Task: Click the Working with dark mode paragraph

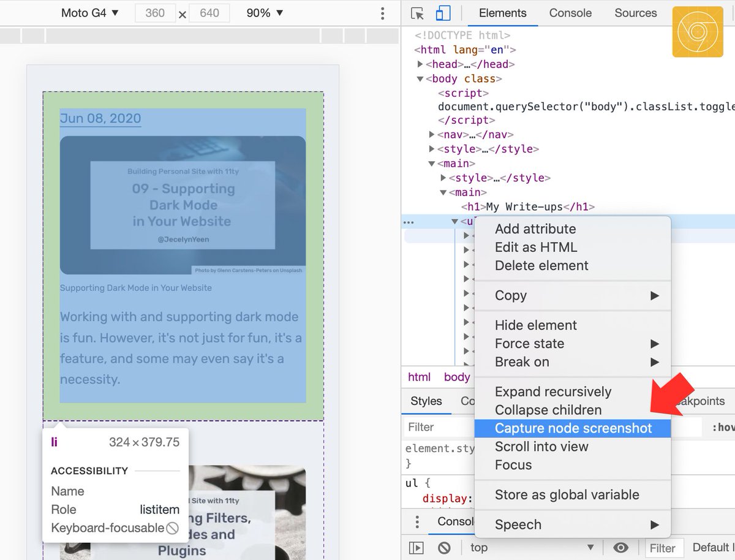Action: click(x=181, y=348)
